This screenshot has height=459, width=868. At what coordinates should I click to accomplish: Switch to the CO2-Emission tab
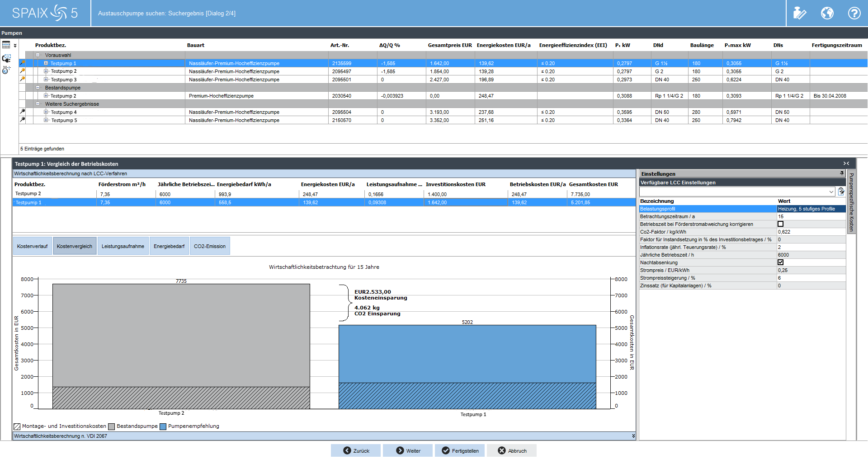(209, 246)
